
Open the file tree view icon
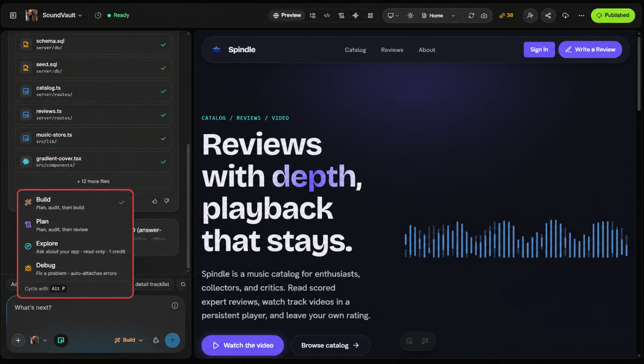(313, 16)
